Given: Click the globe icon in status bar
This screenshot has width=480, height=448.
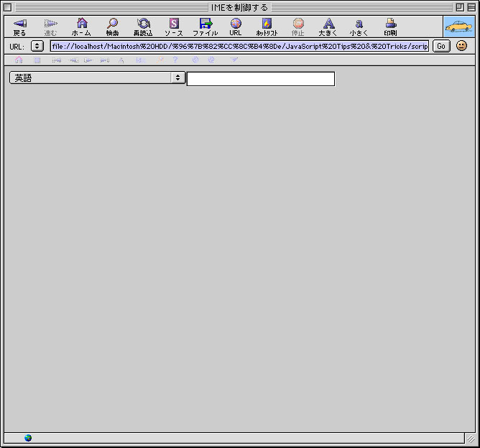Looking at the screenshot, I should pyautogui.click(x=28, y=438).
